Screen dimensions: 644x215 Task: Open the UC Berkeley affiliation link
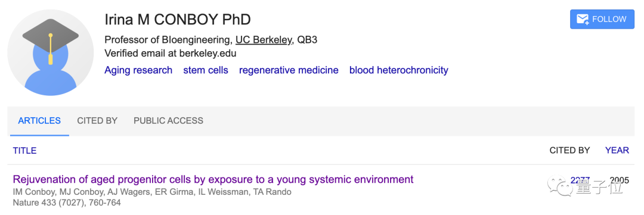pyautogui.click(x=264, y=40)
